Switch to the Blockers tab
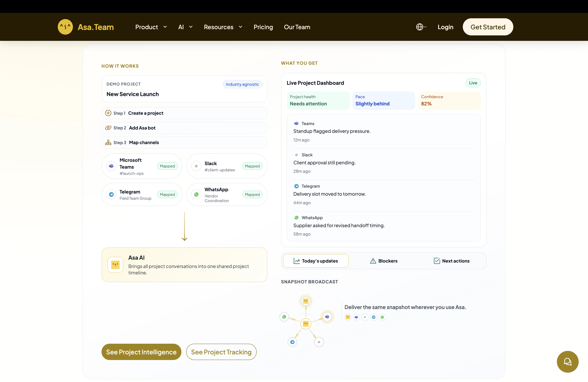 click(x=383, y=261)
